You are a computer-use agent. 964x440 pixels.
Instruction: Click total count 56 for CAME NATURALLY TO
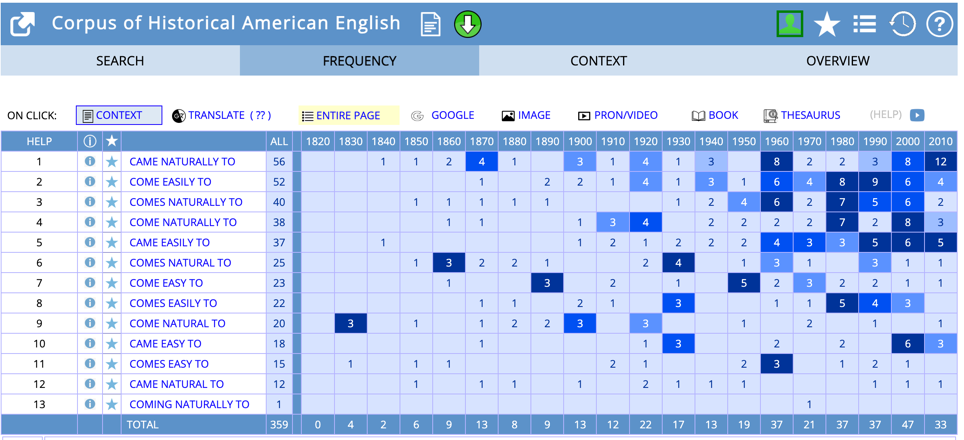[x=279, y=162]
